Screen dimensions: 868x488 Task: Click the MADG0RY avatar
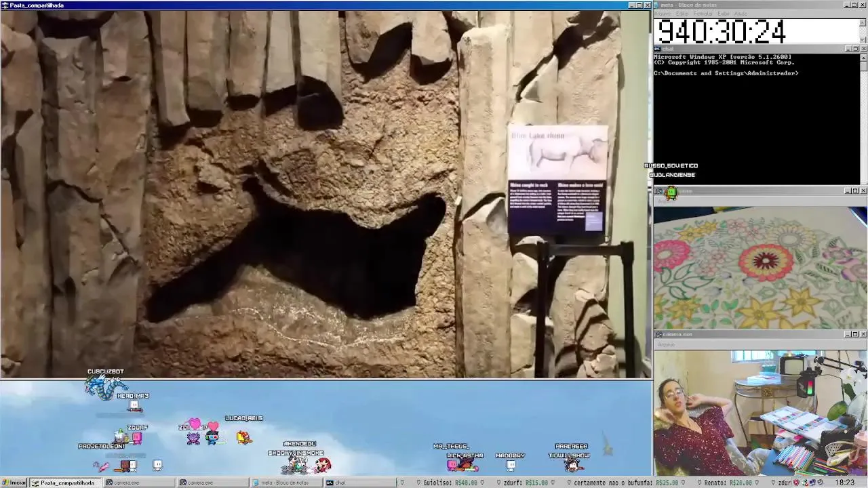tap(511, 465)
